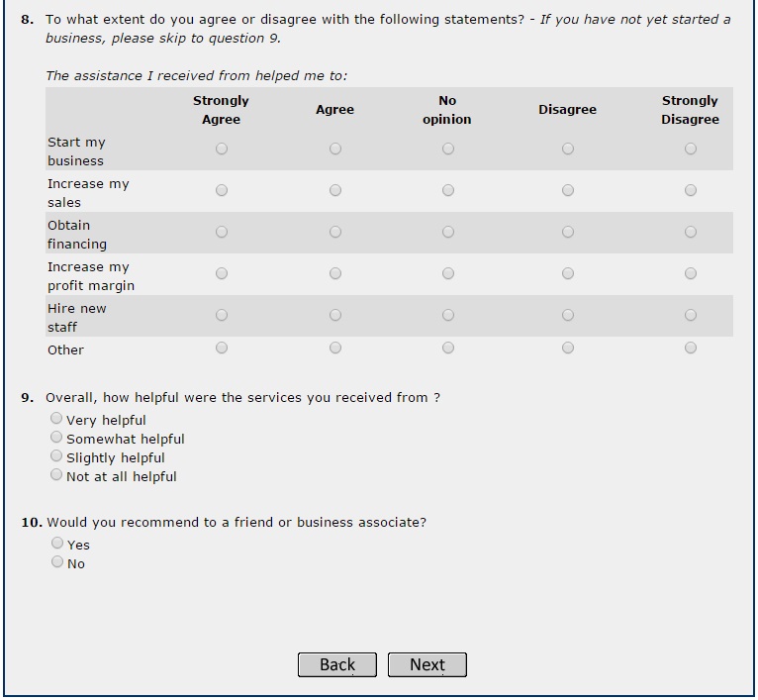
Task: Click the Back button
Action: (x=337, y=665)
